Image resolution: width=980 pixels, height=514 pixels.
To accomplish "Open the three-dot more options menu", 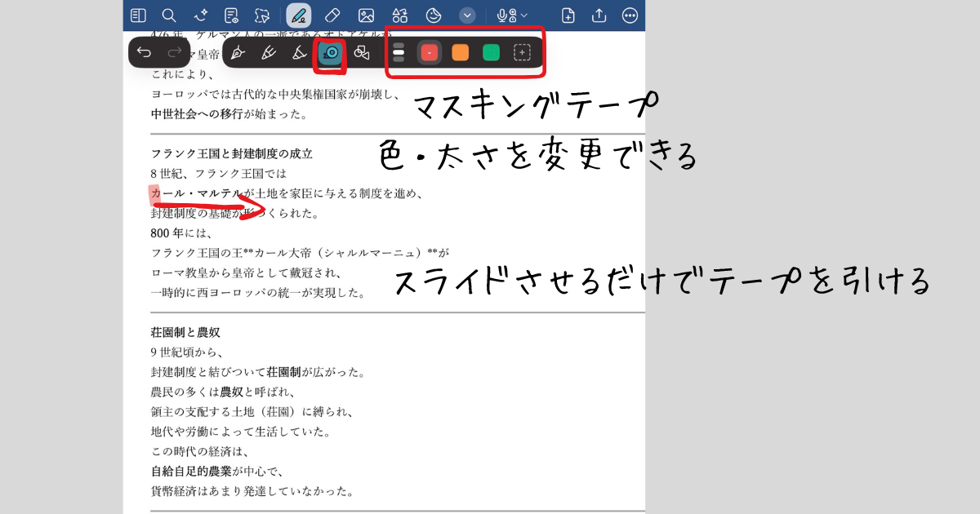I will (x=630, y=16).
